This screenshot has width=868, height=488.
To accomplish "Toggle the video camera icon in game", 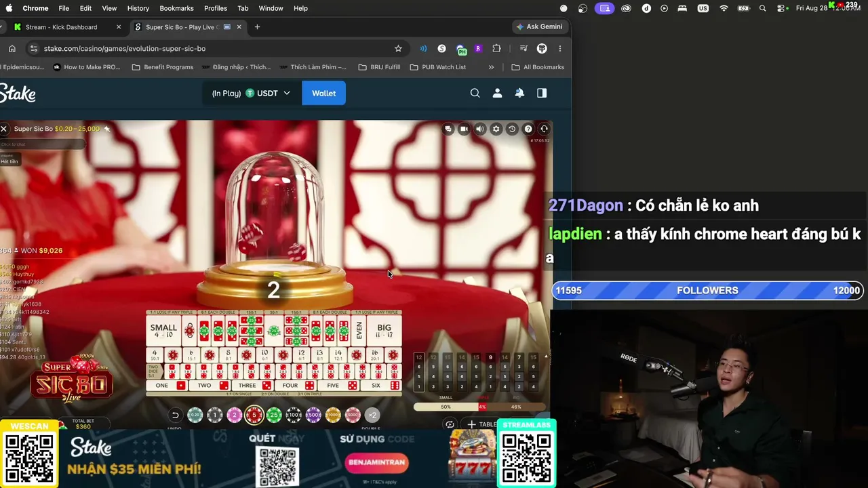I will (464, 129).
